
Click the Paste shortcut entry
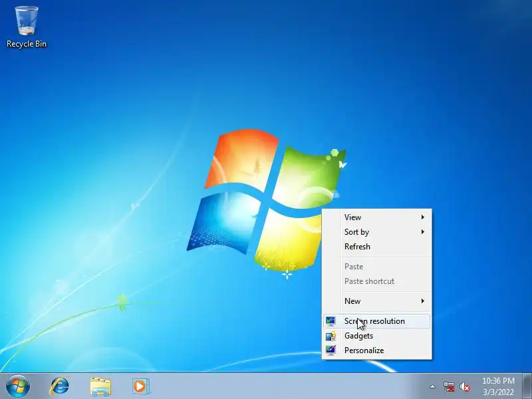point(376,281)
